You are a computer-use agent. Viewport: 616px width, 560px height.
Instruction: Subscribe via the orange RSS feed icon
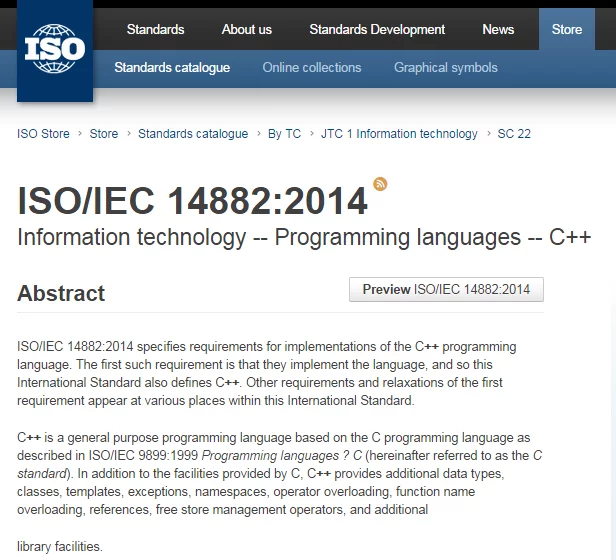(x=380, y=184)
